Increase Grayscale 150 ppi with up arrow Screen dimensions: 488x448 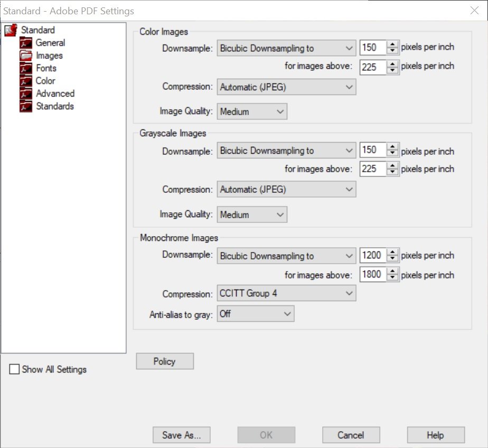pyautogui.click(x=393, y=146)
